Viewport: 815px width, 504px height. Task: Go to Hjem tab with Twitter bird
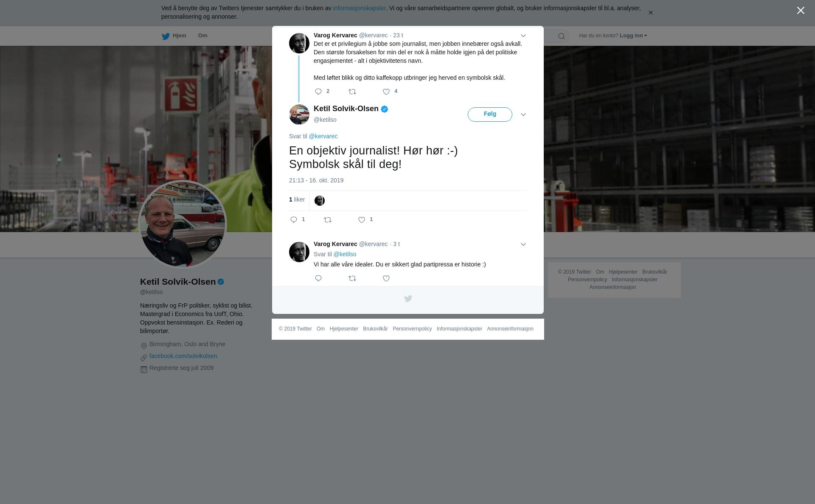click(x=174, y=36)
